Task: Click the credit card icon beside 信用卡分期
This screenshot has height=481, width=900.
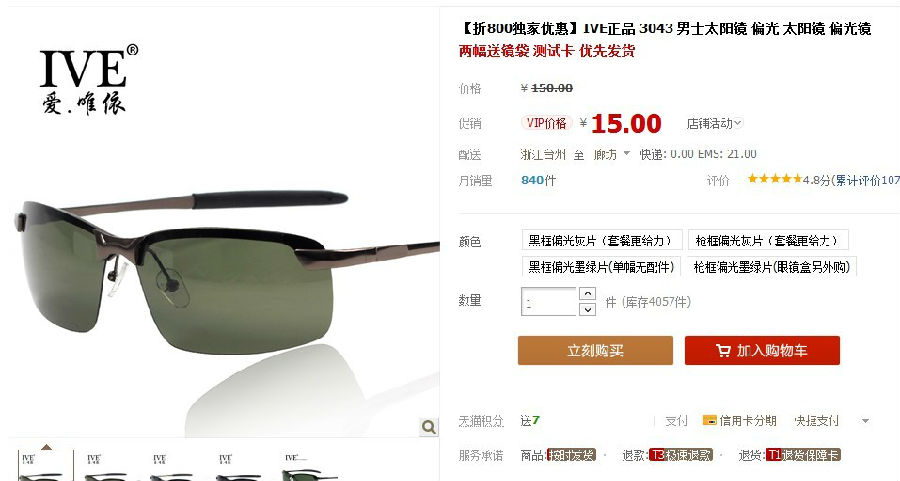Action: (709, 420)
